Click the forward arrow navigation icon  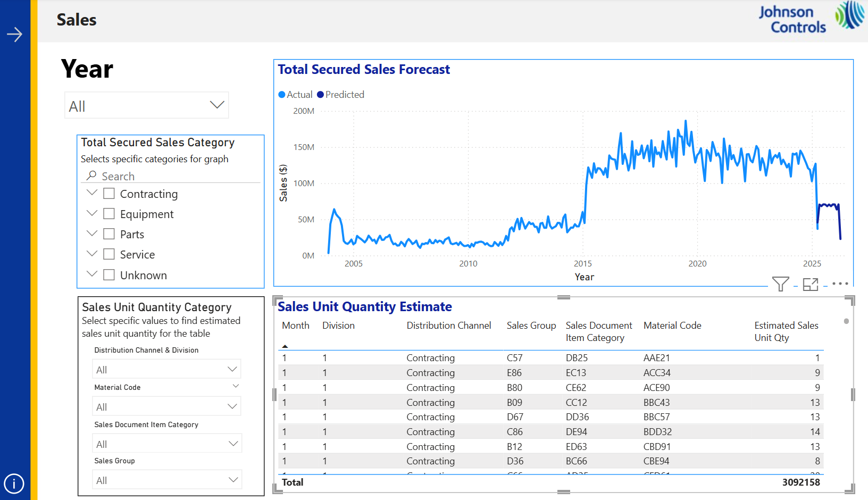pos(14,35)
